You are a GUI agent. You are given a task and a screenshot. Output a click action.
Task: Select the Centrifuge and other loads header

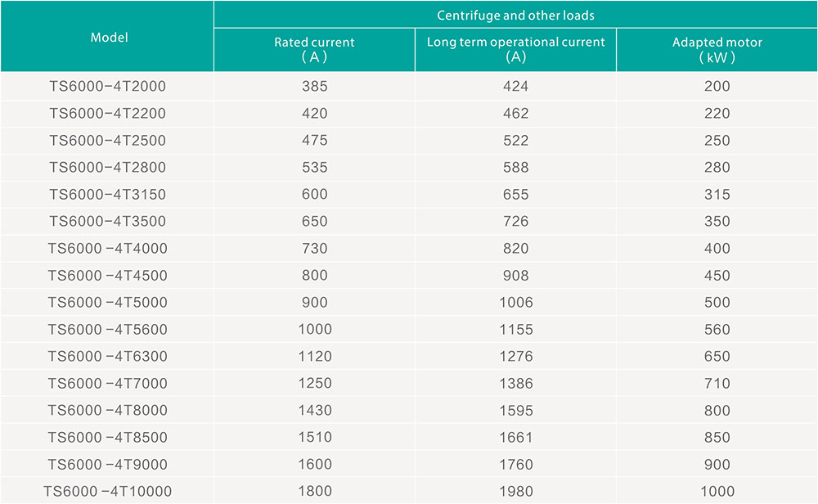[515, 16]
